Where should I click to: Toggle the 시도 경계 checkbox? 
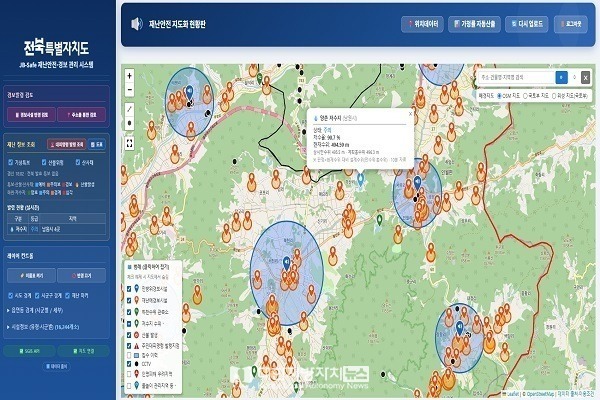click(x=11, y=295)
